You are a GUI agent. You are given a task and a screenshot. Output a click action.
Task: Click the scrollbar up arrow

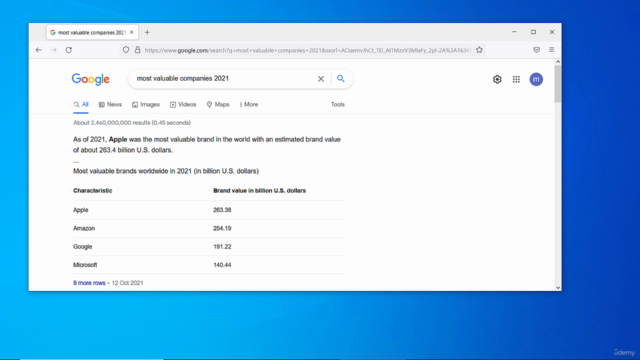(x=558, y=62)
